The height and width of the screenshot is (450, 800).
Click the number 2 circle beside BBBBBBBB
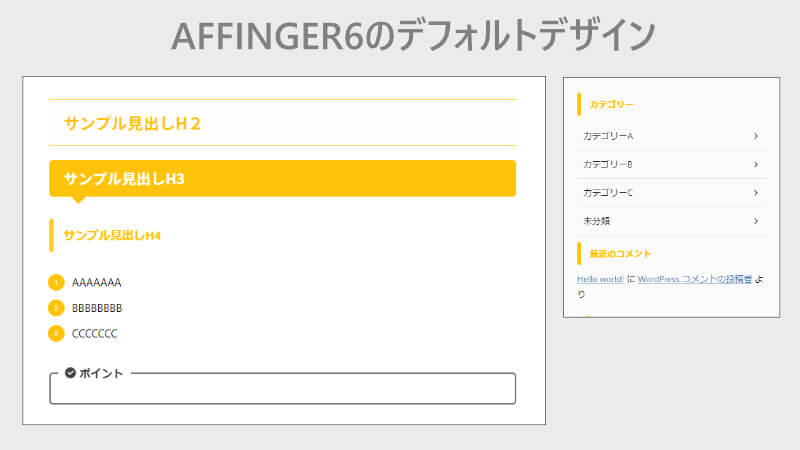coord(56,308)
